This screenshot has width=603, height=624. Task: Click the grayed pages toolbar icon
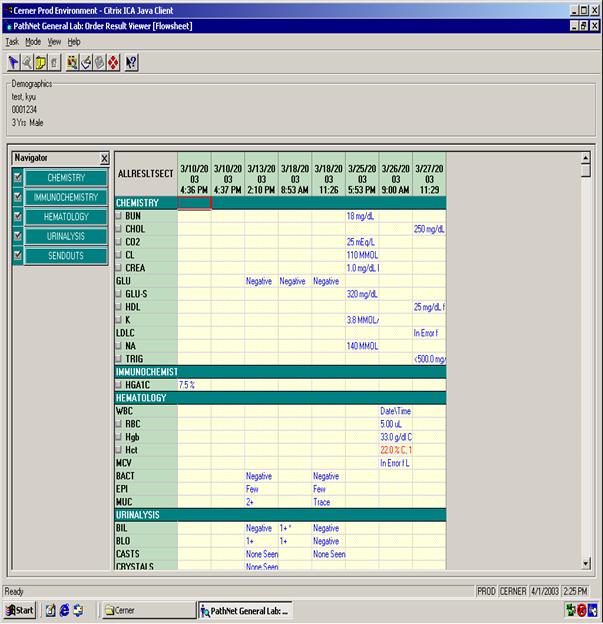pyautogui.click(x=99, y=62)
